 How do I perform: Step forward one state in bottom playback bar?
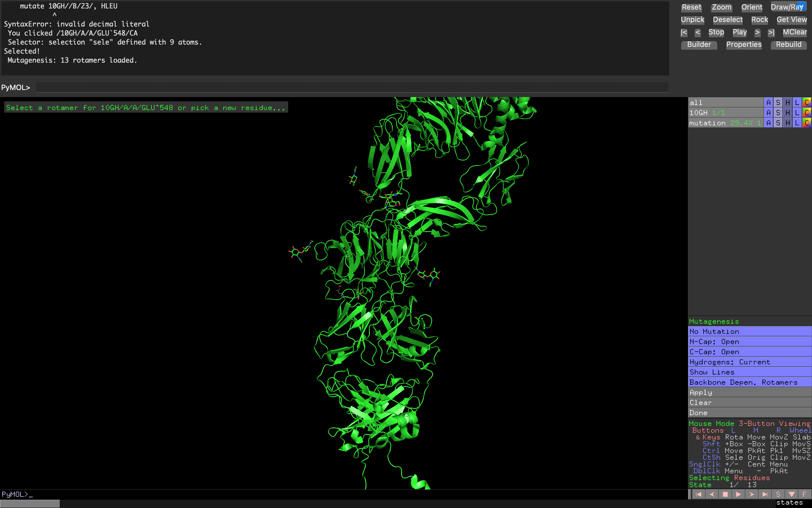pos(752,494)
